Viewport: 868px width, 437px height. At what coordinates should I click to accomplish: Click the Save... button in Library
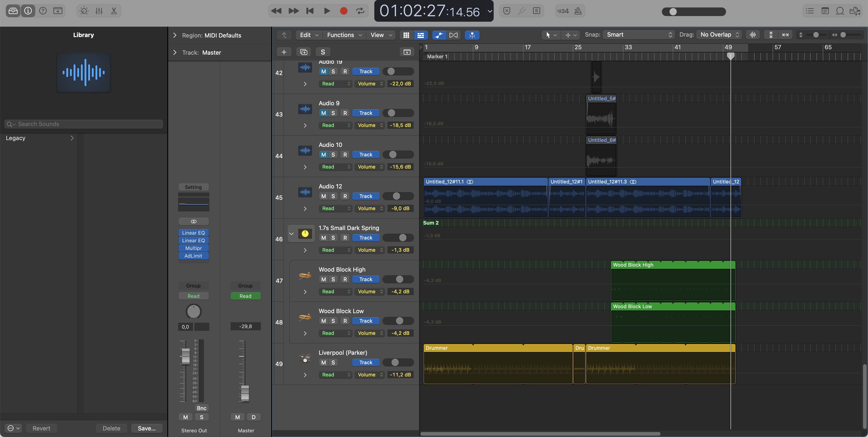tap(146, 428)
